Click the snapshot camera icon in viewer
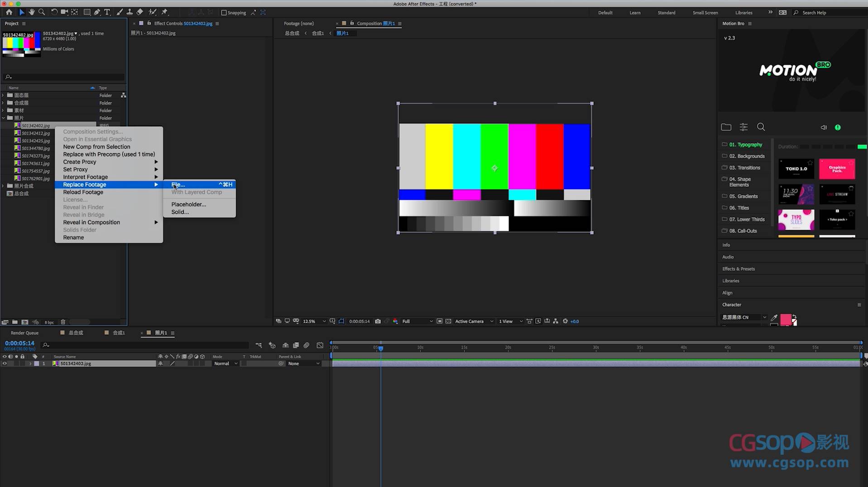Image resolution: width=868 pixels, height=487 pixels. (378, 321)
